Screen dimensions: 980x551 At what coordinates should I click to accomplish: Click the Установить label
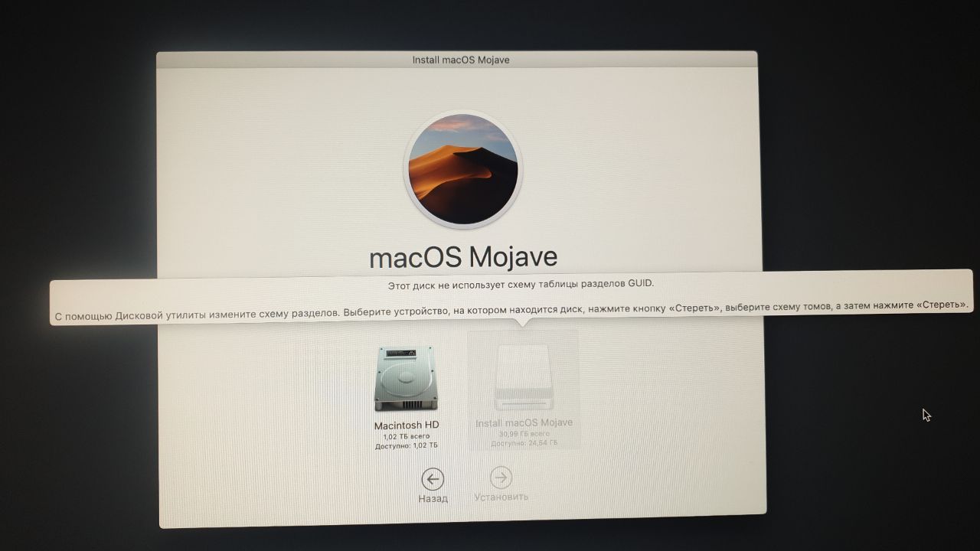[x=501, y=497]
